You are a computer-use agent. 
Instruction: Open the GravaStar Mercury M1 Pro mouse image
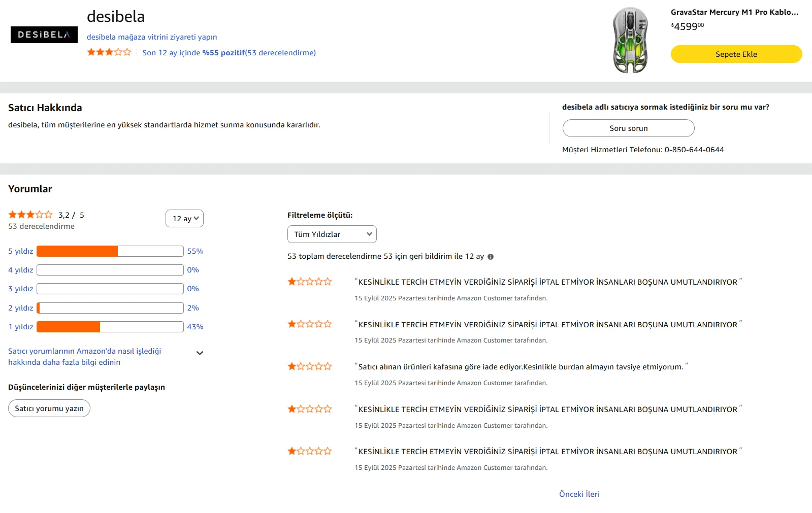(630, 40)
